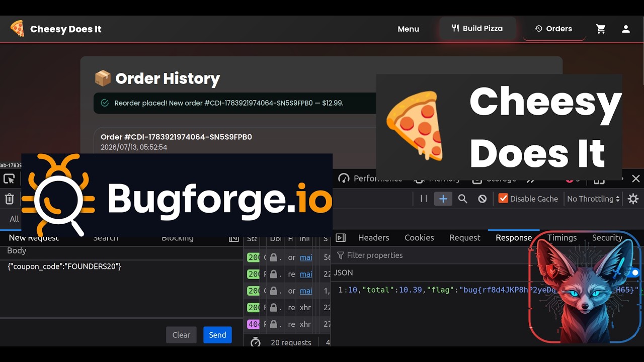Click the utensils icon on Build Pizza
The image size is (644, 362).
pyautogui.click(x=455, y=28)
